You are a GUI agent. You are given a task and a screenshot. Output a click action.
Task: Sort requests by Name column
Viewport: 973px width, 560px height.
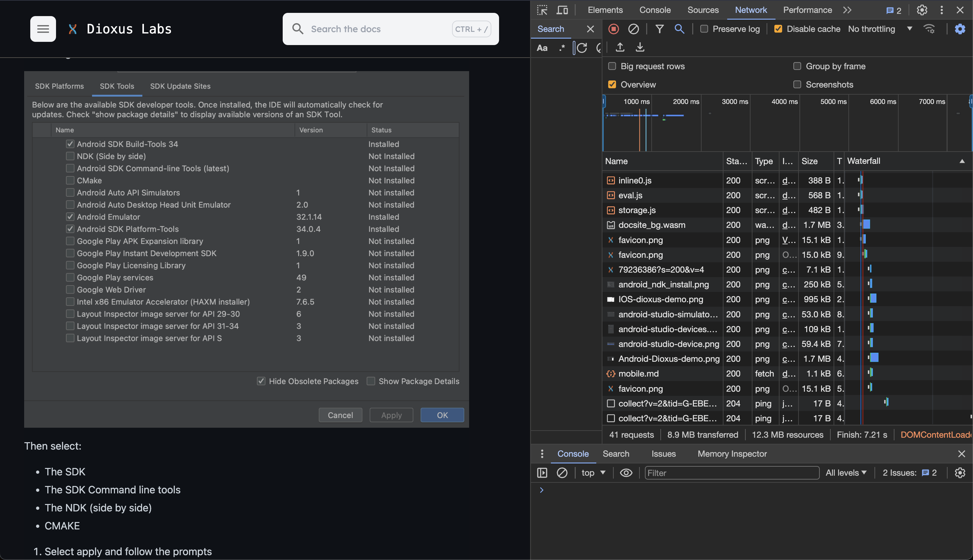click(x=662, y=161)
